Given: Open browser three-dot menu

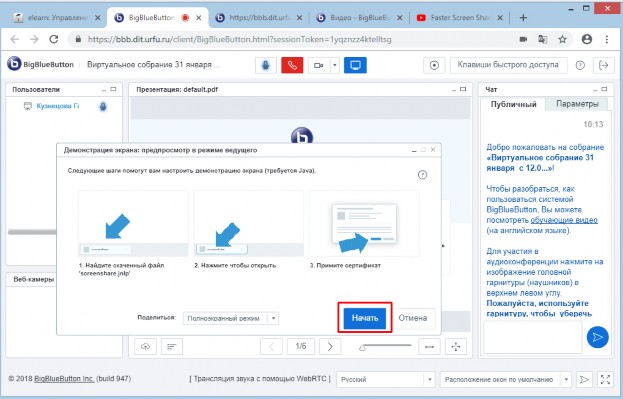Looking at the screenshot, I should click(x=606, y=39).
